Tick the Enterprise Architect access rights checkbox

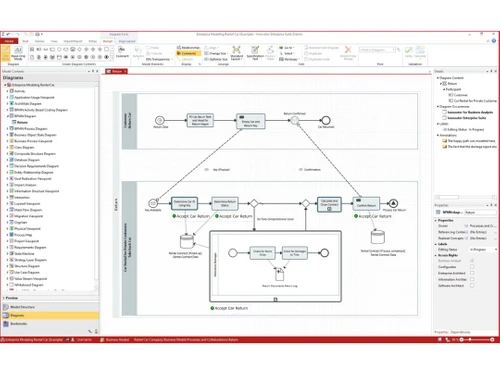pyautogui.click(x=472, y=273)
